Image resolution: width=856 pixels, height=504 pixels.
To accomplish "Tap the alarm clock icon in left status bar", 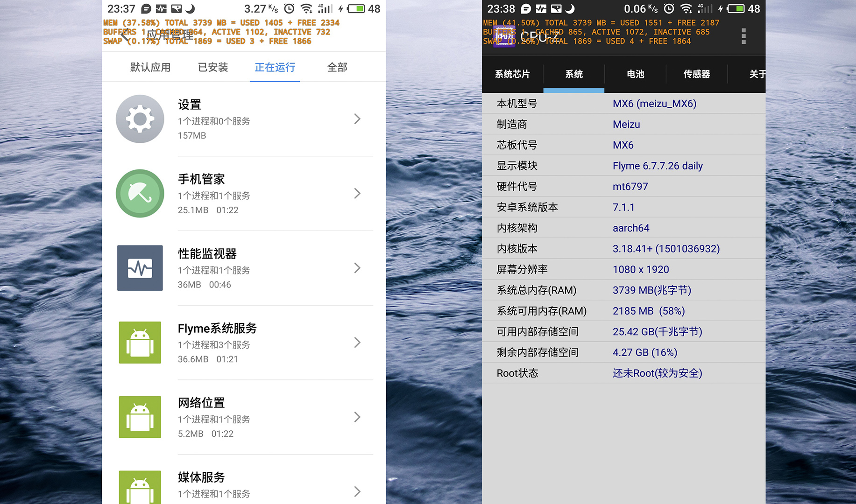I will (x=289, y=9).
